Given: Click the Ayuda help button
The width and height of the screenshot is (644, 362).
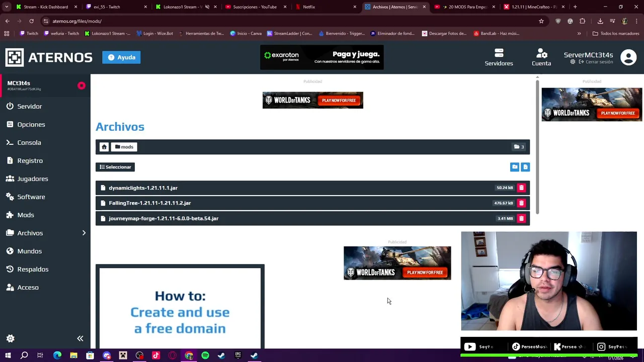Looking at the screenshot, I should coord(121,57).
